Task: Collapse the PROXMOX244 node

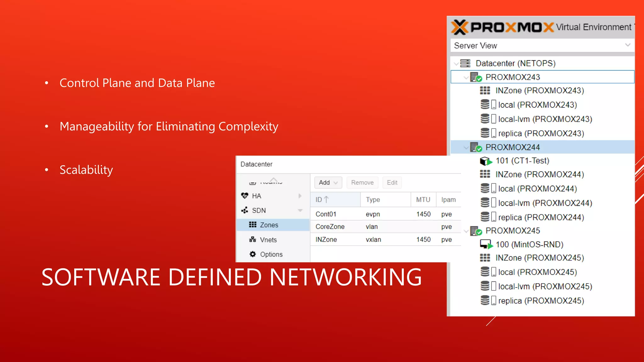Action: (466, 147)
